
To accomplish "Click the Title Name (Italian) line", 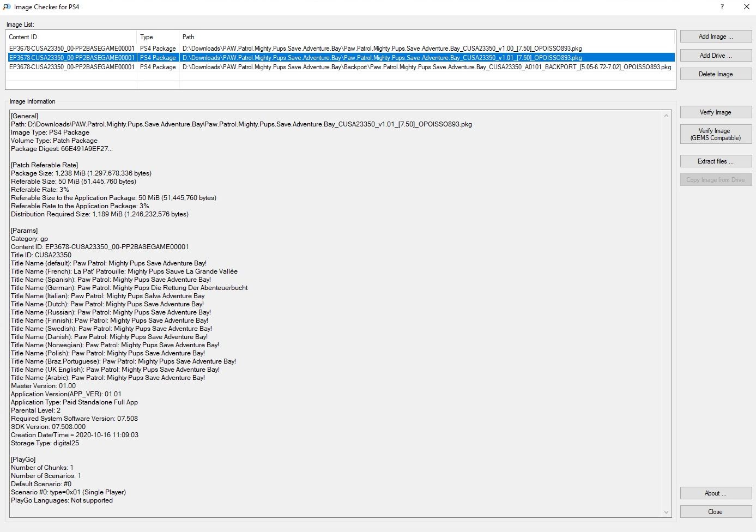I will pos(108,296).
